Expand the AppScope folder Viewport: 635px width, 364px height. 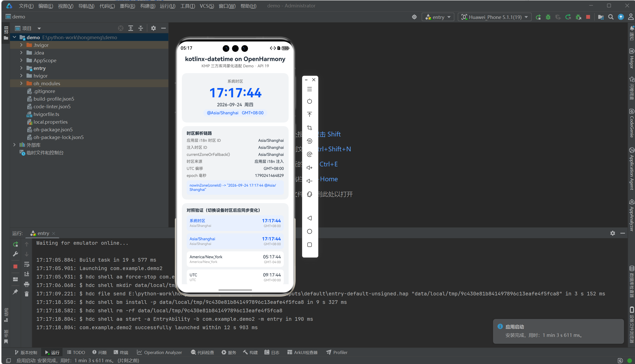click(x=22, y=60)
